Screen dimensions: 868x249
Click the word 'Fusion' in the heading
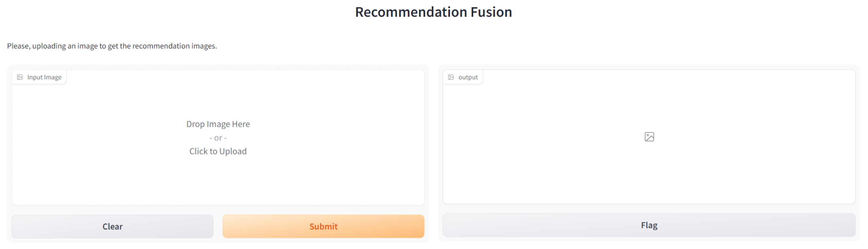point(491,12)
